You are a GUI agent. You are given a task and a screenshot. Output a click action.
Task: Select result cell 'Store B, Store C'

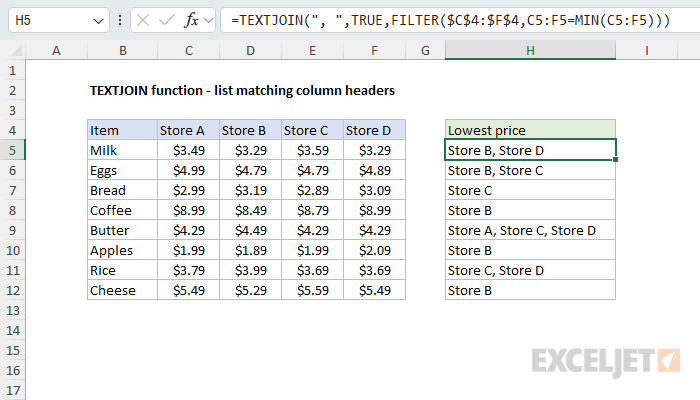pyautogui.click(x=530, y=171)
